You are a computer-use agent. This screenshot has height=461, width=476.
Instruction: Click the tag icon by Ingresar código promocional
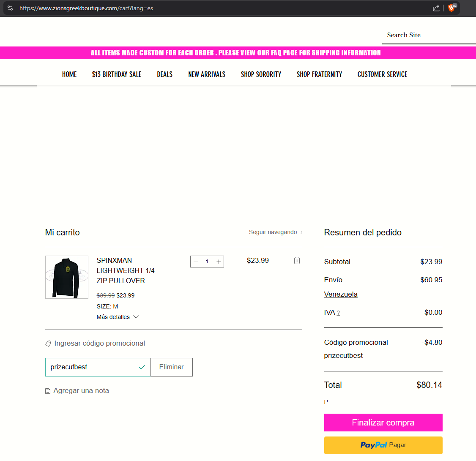pyautogui.click(x=48, y=344)
